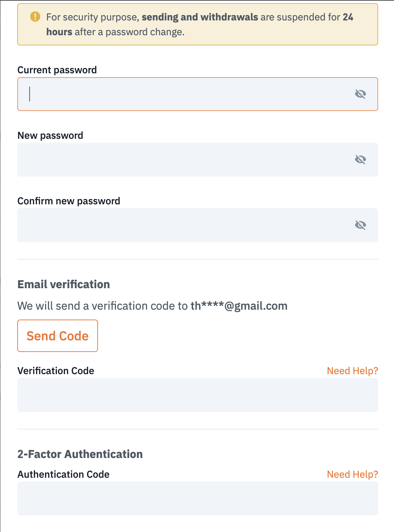Screen dimensions: 394x532
Task: Click the Verification Code label text
Action: click(56, 371)
